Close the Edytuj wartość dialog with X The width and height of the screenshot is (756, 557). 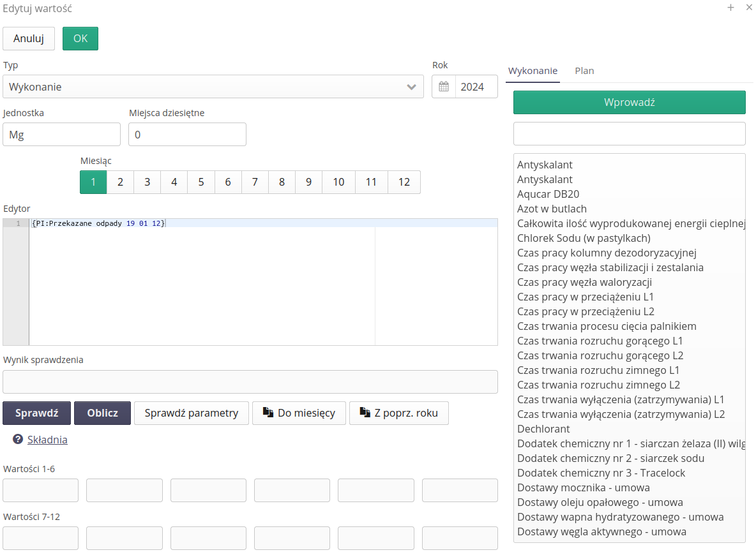click(749, 8)
